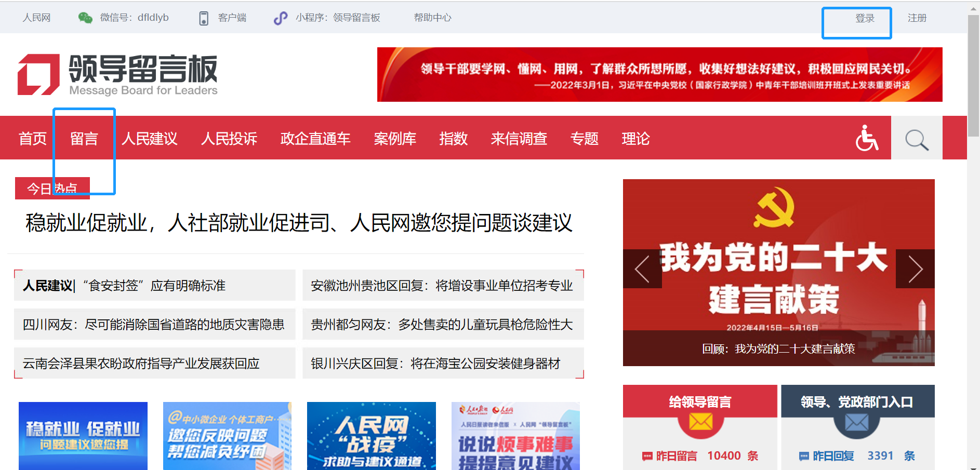This screenshot has width=980, height=470.
Task: Open the 人民网 link in top bar
Action: pyautogui.click(x=36, y=18)
